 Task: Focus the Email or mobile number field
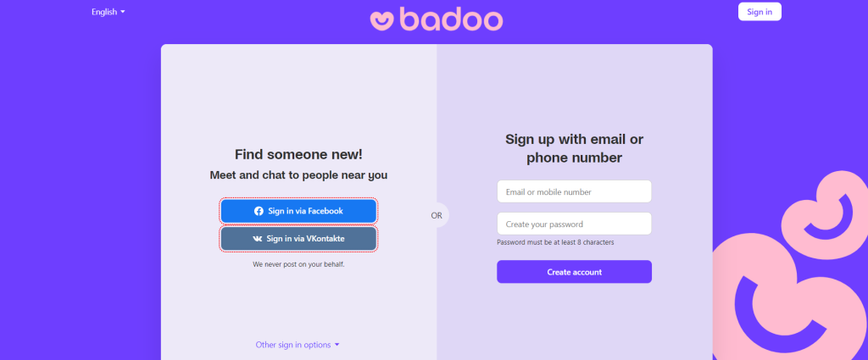click(x=574, y=192)
